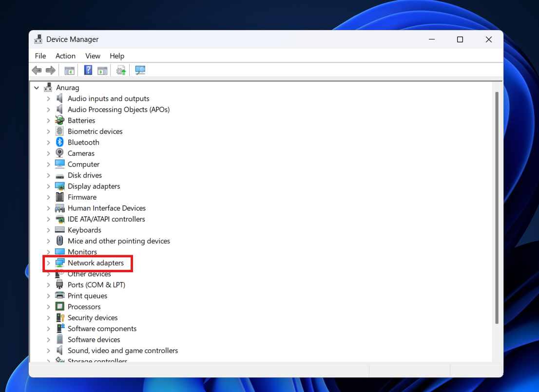The height and width of the screenshot is (392, 539).
Task: Open Help using the blue question mark icon
Action: coord(88,70)
